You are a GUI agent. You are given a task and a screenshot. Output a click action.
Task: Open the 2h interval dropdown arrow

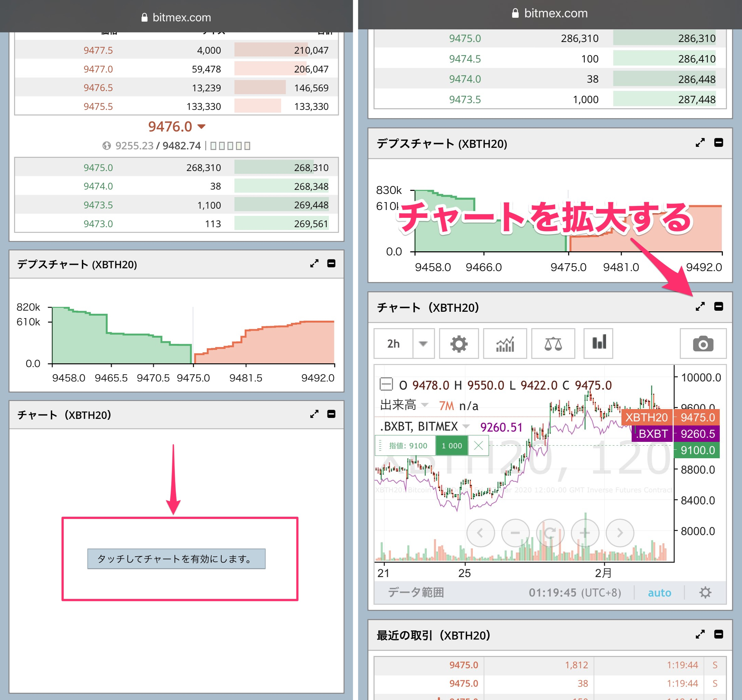point(423,344)
